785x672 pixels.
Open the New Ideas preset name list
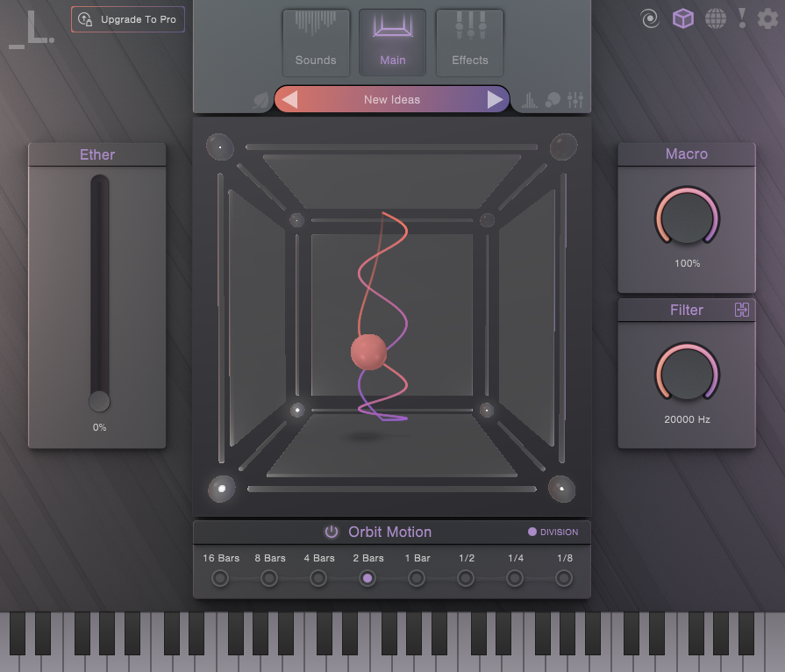[x=392, y=100]
